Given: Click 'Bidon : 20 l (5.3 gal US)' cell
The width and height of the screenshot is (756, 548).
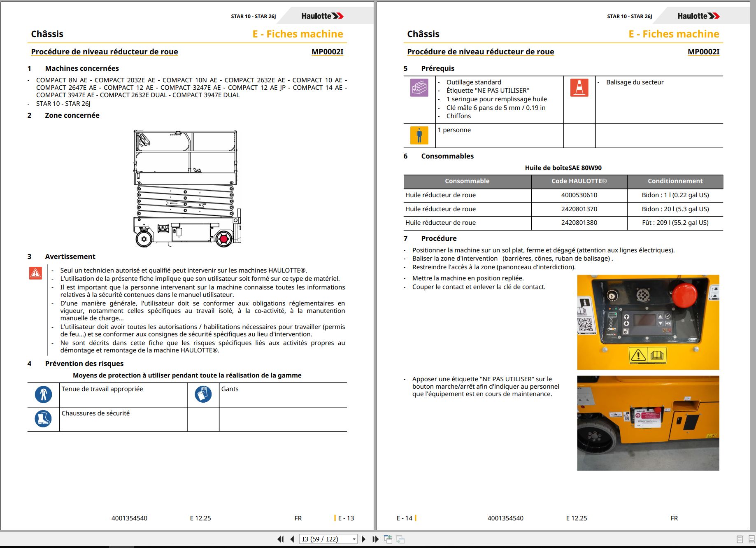Looking at the screenshot, I should click(x=675, y=209).
